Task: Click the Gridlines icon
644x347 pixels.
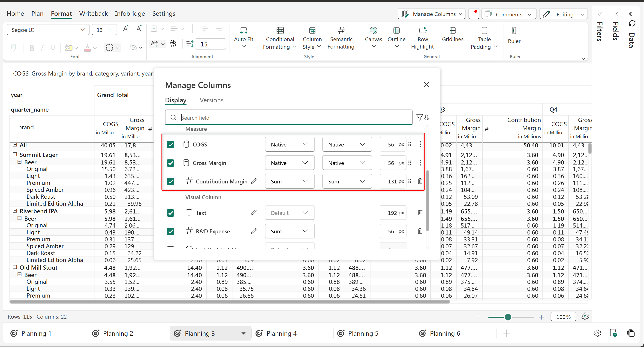Action: pyautogui.click(x=452, y=30)
